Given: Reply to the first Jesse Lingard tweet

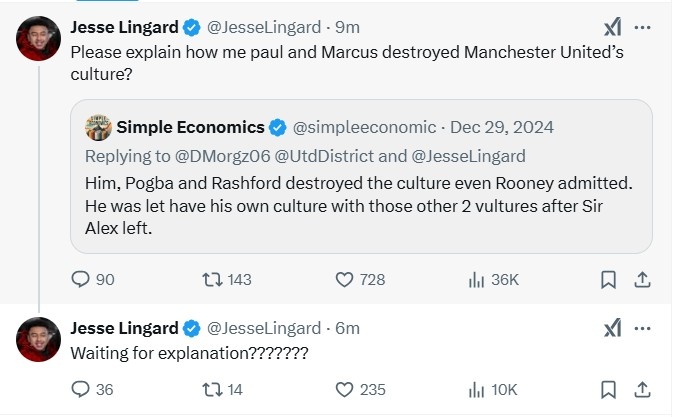Looking at the screenshot, I should (x=82, y=280).
